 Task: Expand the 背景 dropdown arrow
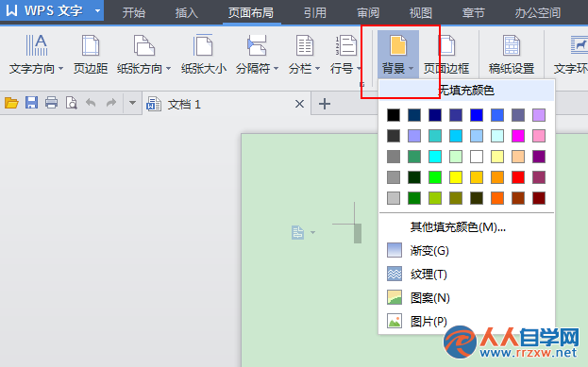411,69
